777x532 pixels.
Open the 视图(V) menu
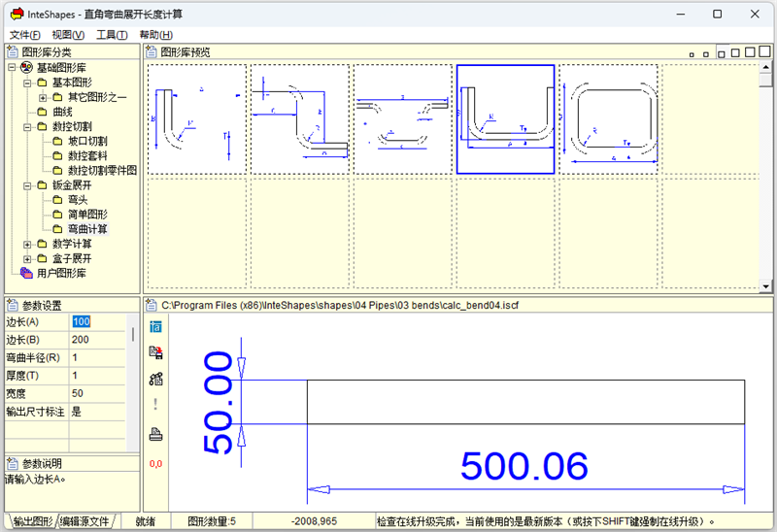point(68,35)
